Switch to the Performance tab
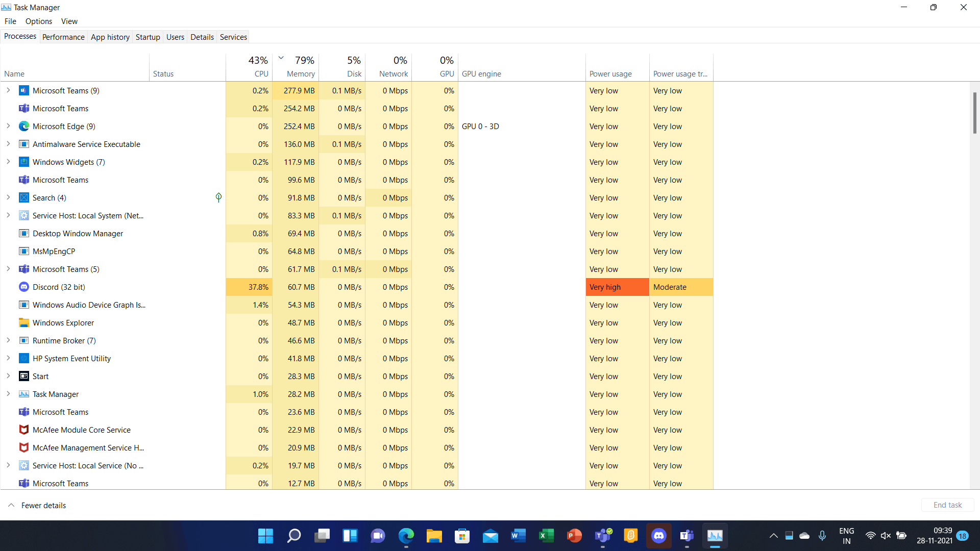Image resolution: width=980 pixels, height=551 pixels. [x=63, y=37]
